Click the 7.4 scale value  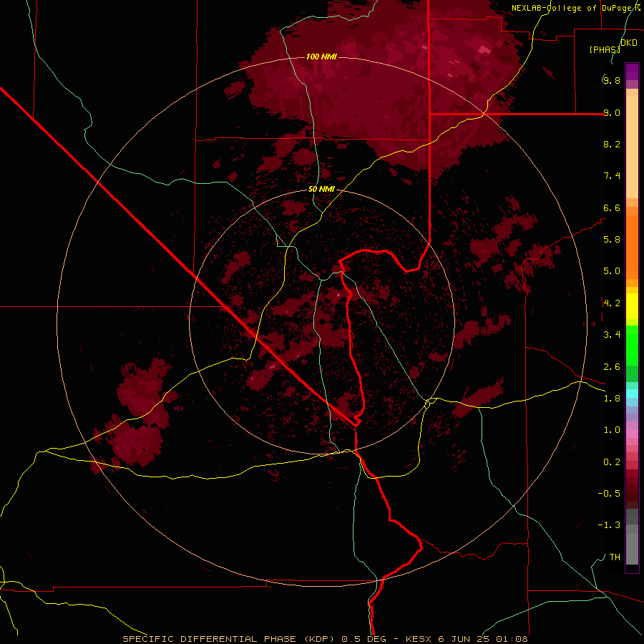(x=612, y=175)
